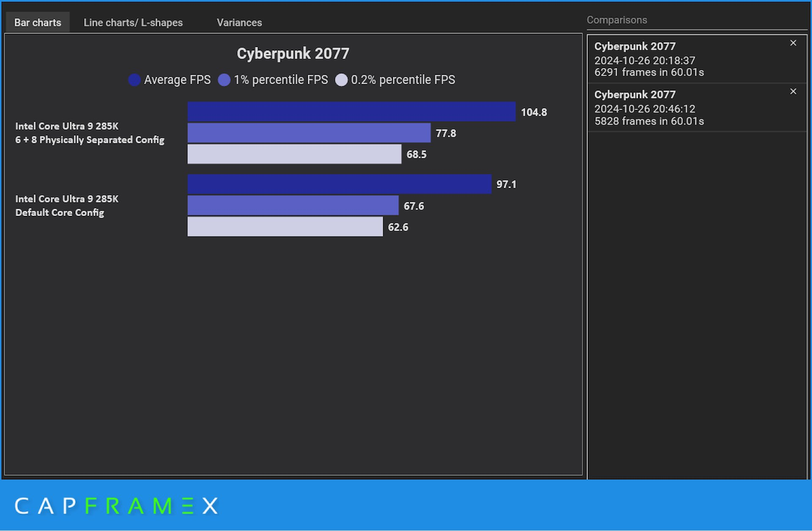Click the Average FPS legend text

[177, 80]
